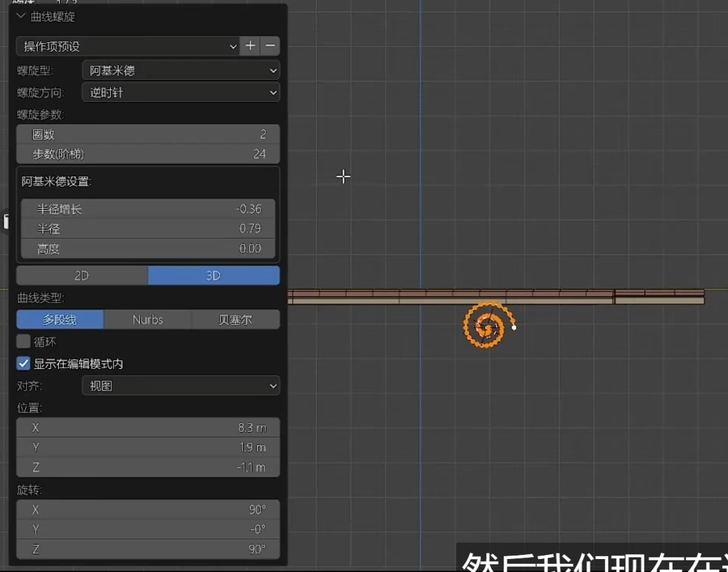Adjust the 半径增长 radius growth slider

point(148,210)
